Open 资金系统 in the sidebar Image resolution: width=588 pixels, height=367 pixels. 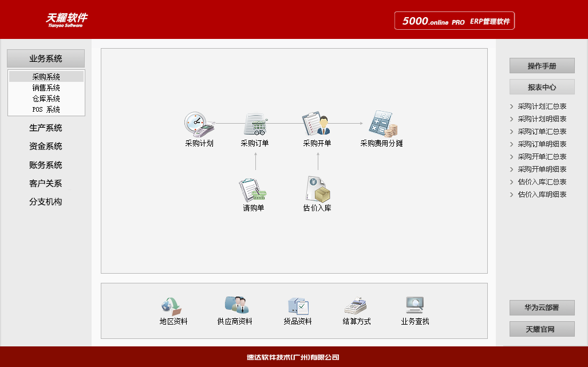click(46, 146)
